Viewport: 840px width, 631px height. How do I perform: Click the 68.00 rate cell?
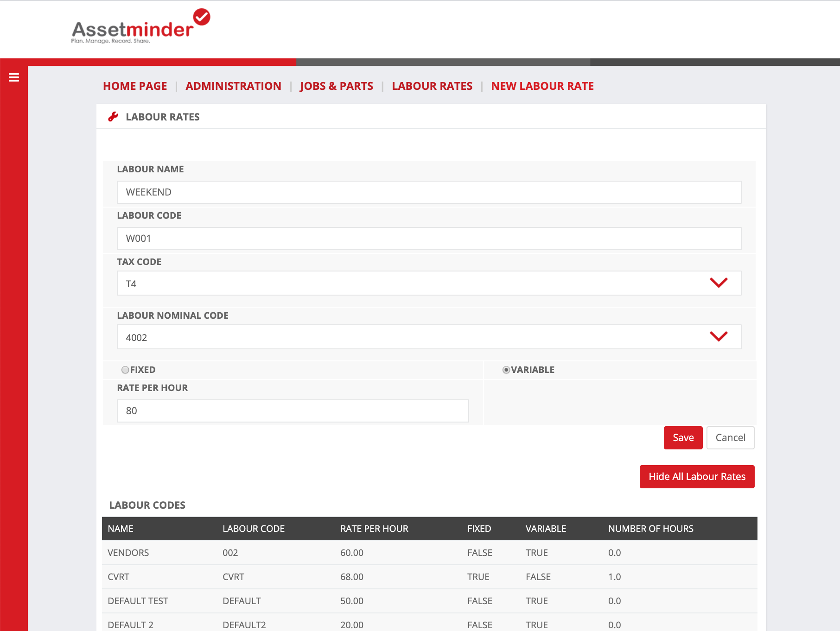click(x=352, y=577)
